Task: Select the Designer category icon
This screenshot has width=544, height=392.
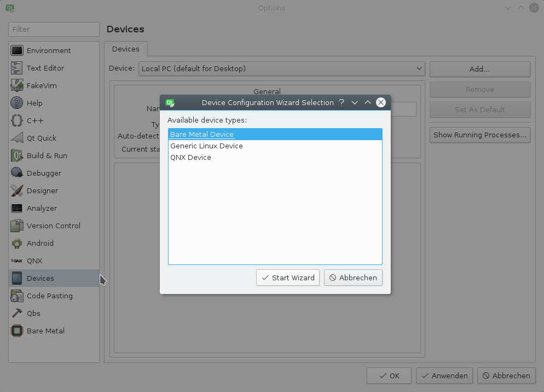Action: tap(16, 191)
